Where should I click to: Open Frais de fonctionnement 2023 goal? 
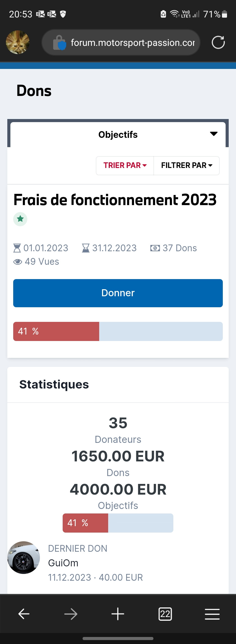click(115, 200)
